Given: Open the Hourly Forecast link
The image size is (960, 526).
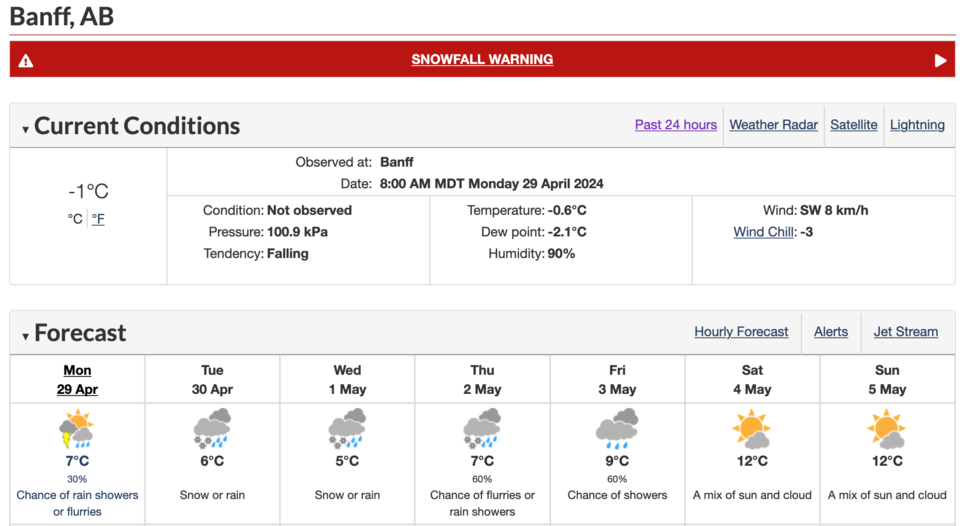Looking at the screenshot, I should click(x=741, y=332).
